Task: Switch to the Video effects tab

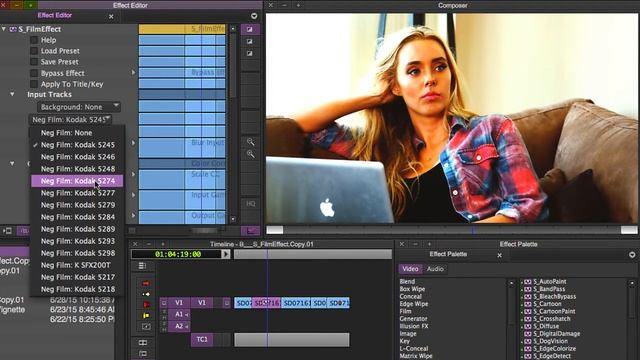Action: tap(410, 269)
